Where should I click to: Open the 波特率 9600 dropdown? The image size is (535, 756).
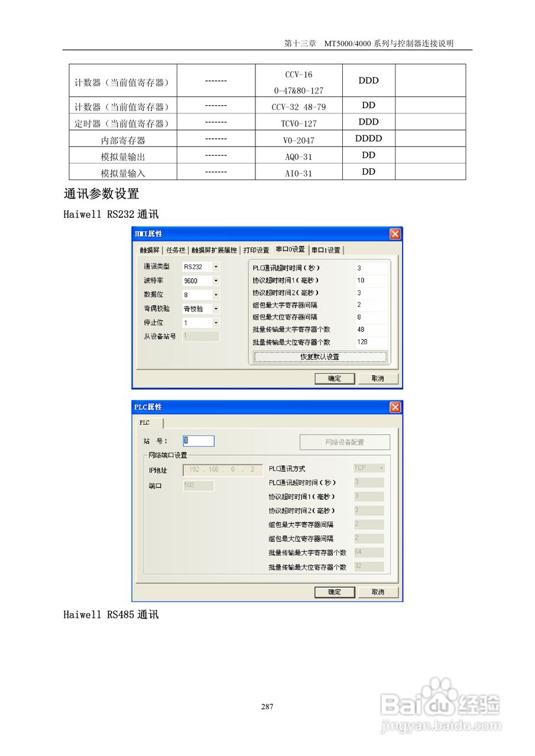click(x=217, y=281)
